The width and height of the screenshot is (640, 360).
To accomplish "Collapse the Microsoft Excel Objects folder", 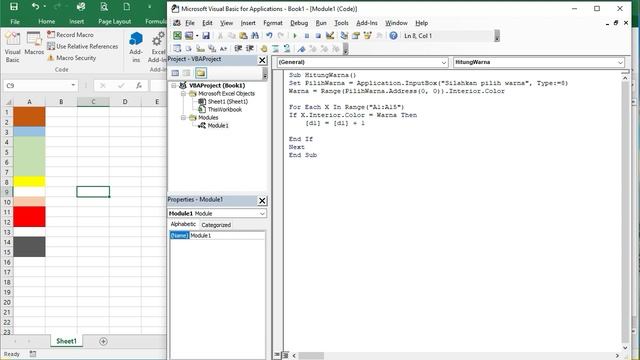I will [183, 93].
